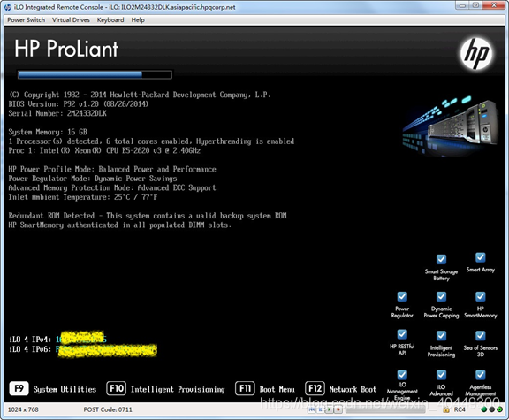Click the round HP logo
The height and width of the screenshot is (420, 509).
click(x=476, y=54)
